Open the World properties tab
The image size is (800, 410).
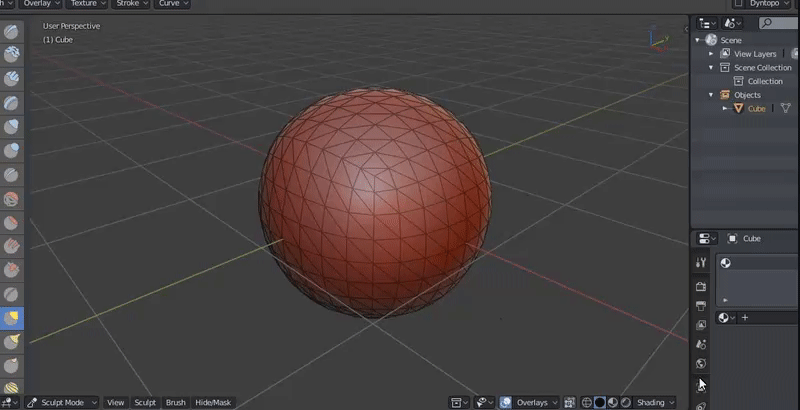coord(701,364)
